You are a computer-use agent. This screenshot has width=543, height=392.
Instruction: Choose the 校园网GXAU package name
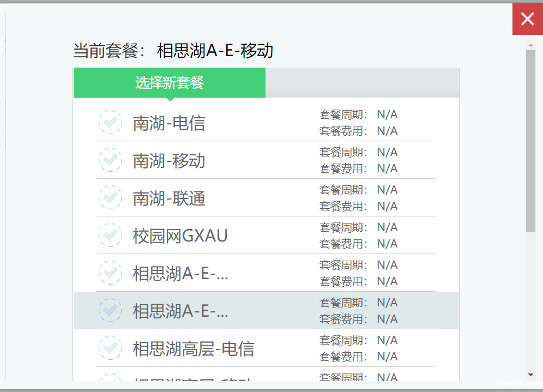(x=180, y=236)
